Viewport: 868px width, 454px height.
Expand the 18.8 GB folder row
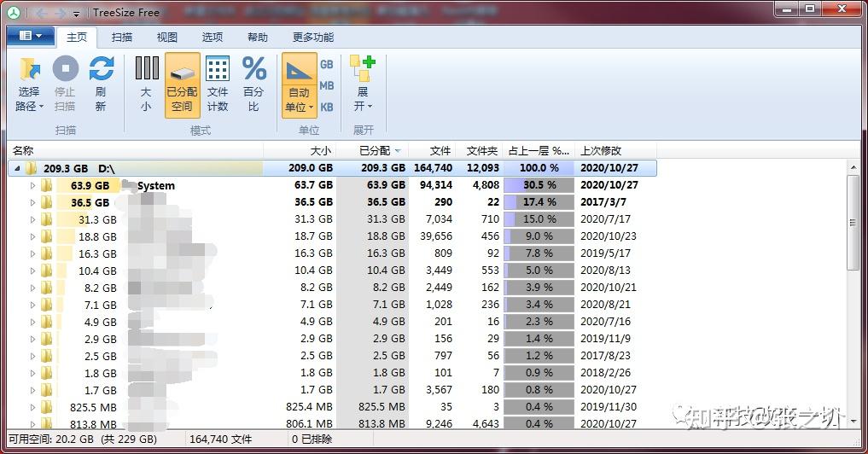32,237
